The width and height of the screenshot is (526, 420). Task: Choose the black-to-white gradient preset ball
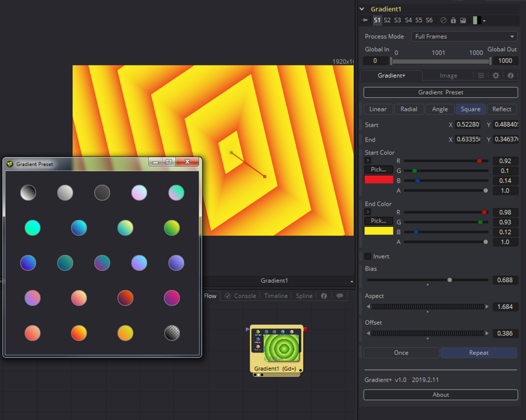click(28, 193)
